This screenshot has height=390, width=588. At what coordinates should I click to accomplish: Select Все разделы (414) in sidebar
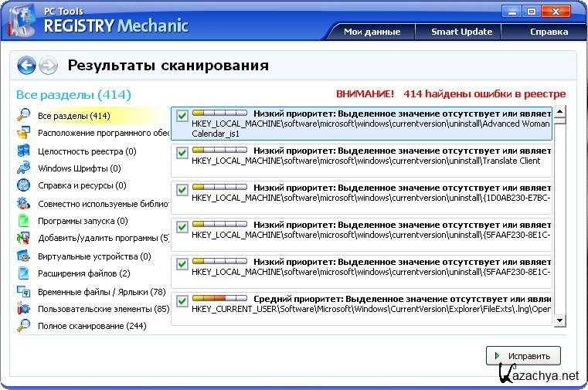tap(73, 116)
